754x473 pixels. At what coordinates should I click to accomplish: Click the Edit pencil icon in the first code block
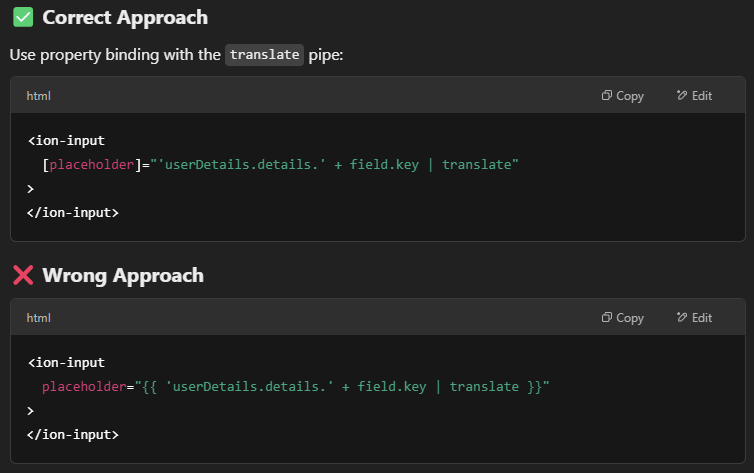(x=682, y=96)
